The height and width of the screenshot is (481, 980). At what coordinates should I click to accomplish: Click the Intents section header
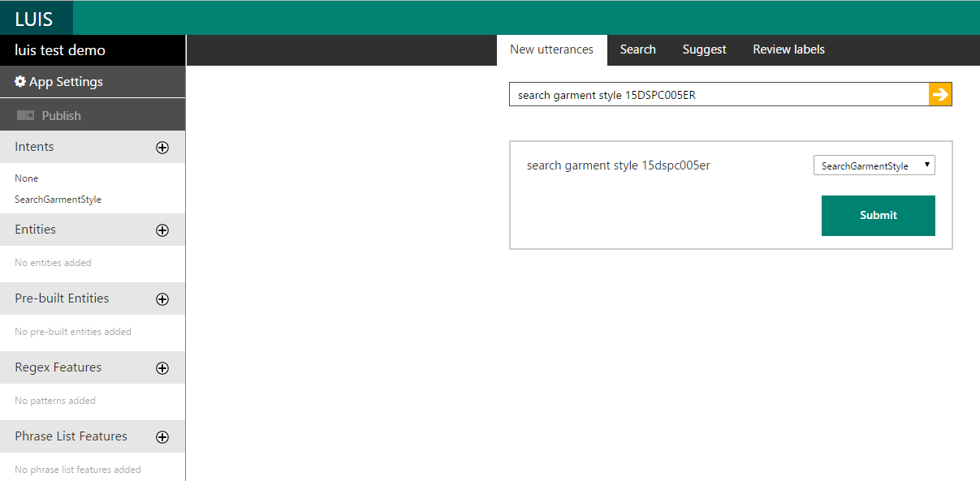(93, 147)
